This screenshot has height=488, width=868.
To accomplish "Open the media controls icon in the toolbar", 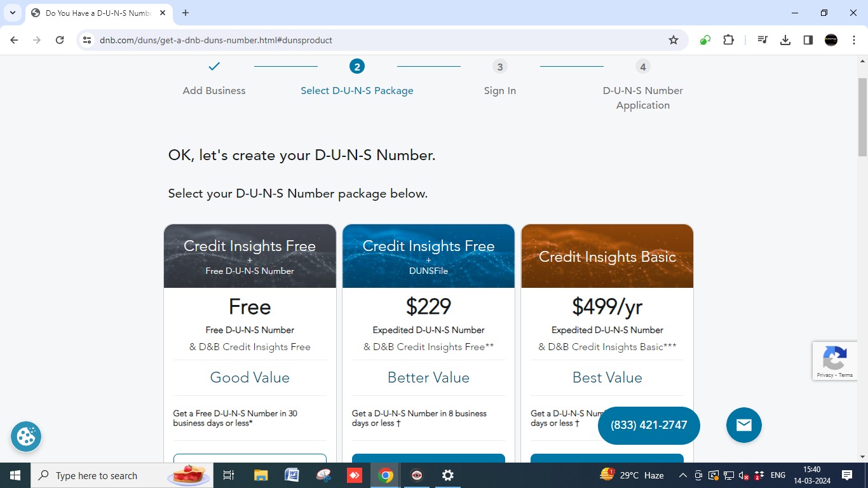I will pos(762,39).
